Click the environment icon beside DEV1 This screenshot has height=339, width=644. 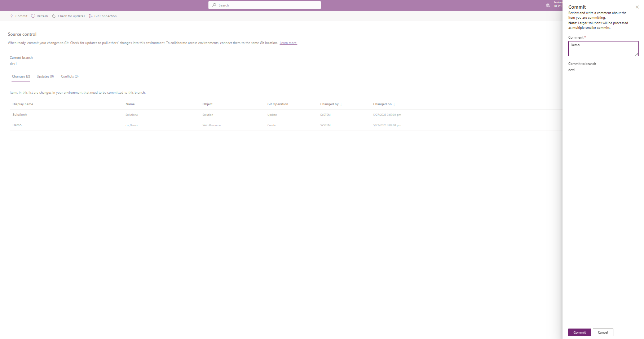tap(548, 5)
